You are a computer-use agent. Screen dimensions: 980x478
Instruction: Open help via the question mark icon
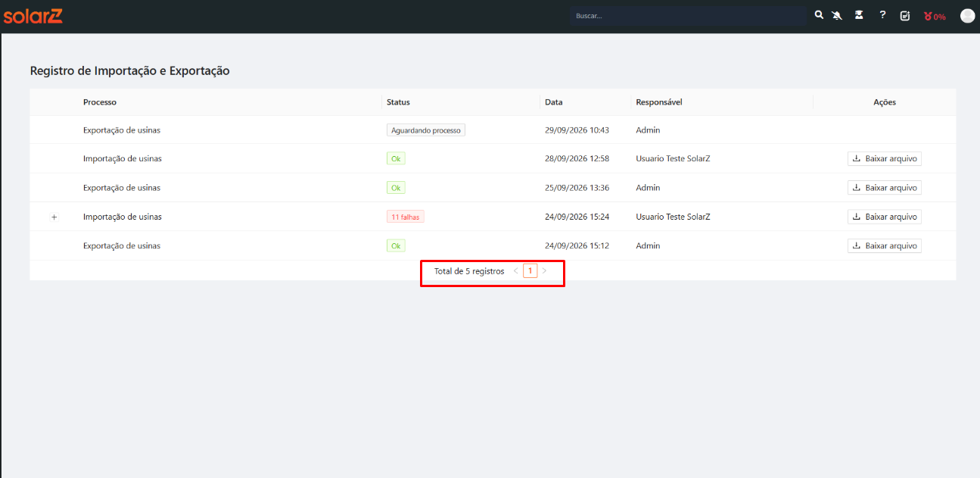pos(882,15)
